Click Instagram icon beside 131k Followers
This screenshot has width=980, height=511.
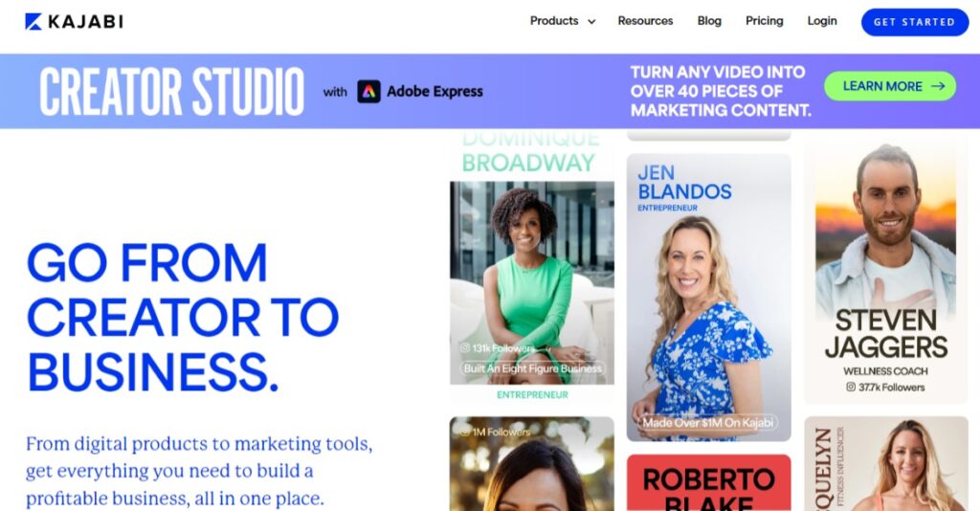click(465, 348)
